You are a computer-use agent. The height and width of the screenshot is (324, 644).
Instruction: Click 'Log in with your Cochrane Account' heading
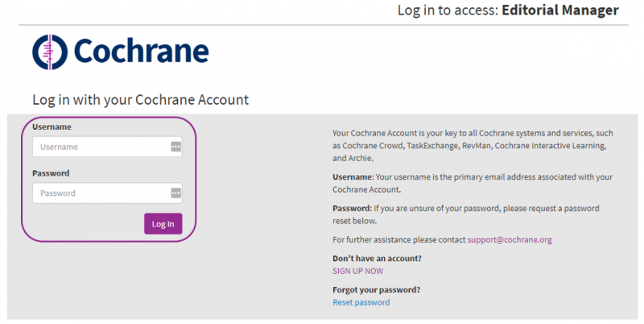[140, 100]
